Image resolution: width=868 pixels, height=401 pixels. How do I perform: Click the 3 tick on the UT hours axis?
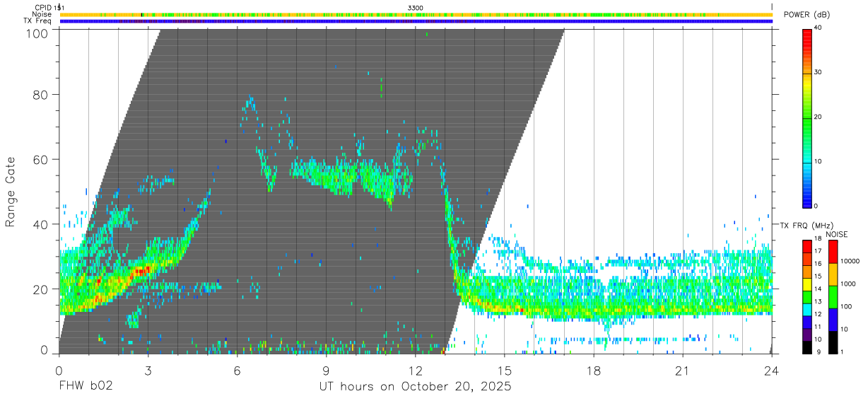click(x=148, y=370)
